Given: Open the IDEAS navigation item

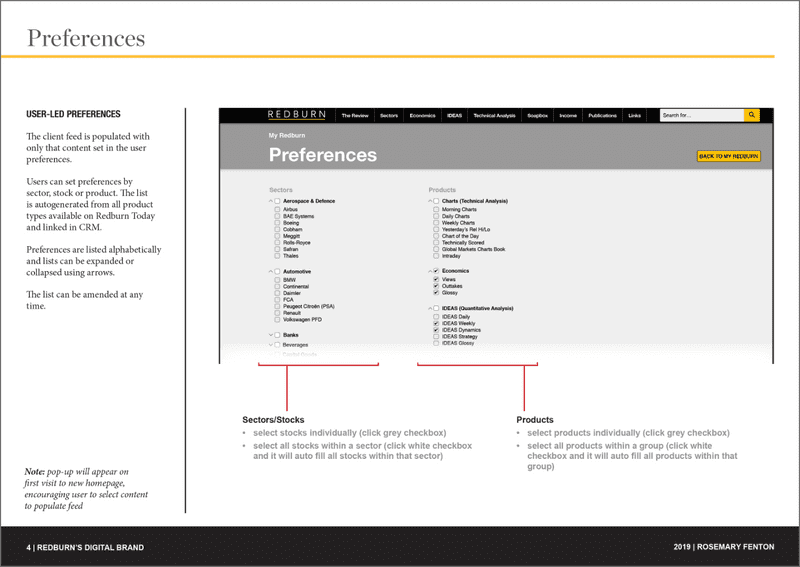Looking at the screenshot, I should 454,115.
